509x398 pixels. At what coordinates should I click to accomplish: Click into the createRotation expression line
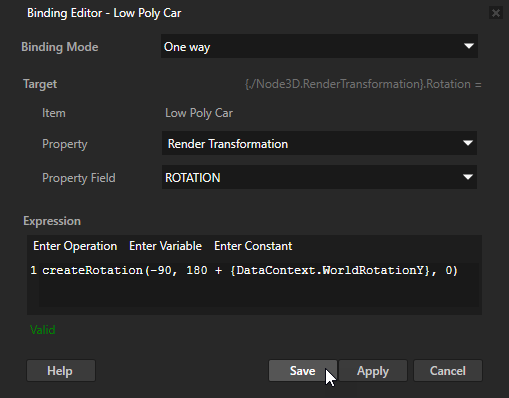pos(250,270)
